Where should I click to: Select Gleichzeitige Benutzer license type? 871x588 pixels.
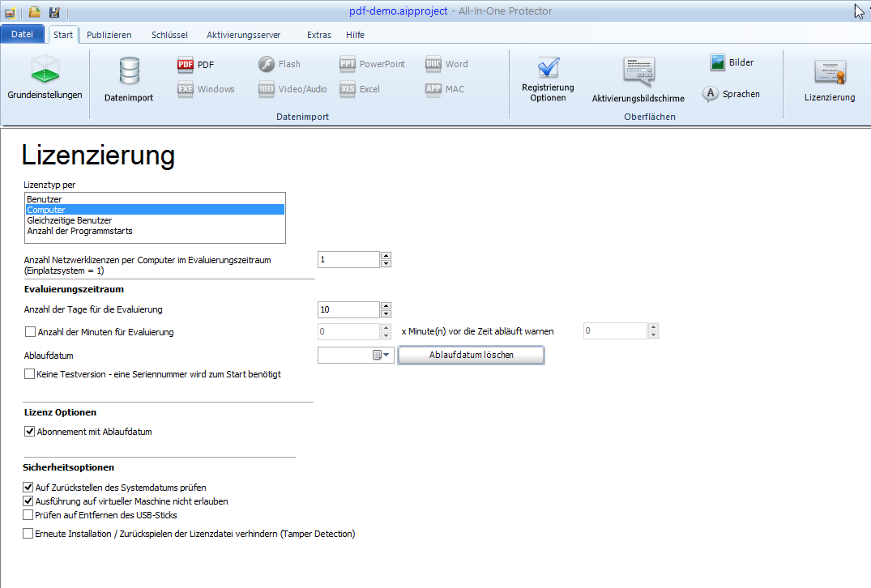[70, 220]
